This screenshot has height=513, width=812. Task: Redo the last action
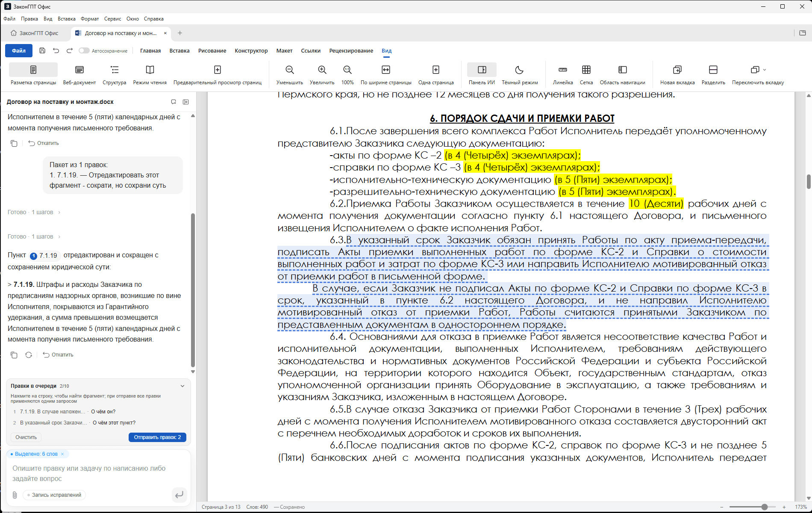pos(70,50)
